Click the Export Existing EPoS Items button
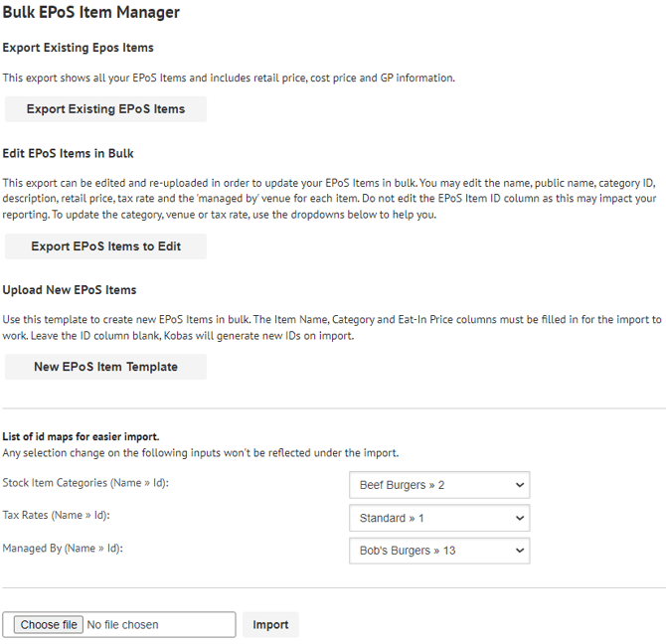This screenshot has height=644, width=666. [105, 109]
